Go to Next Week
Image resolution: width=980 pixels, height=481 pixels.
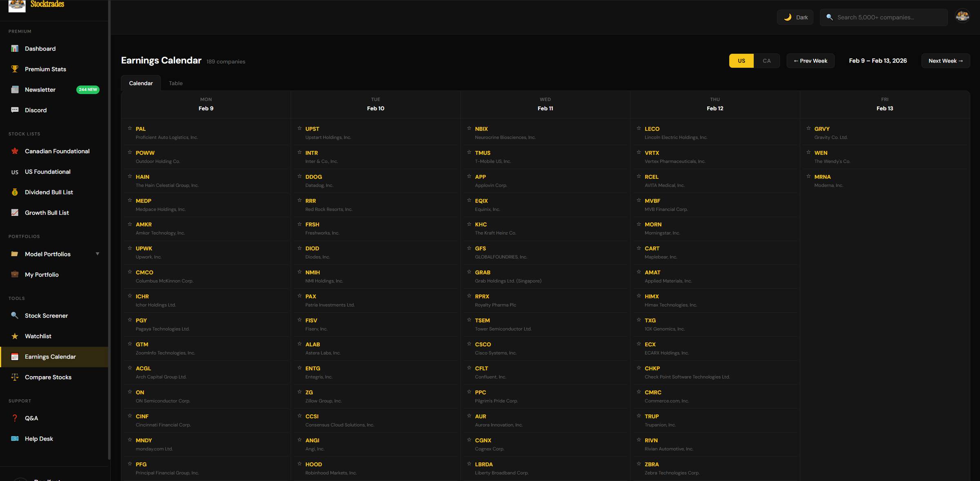[x=945, y=61]
